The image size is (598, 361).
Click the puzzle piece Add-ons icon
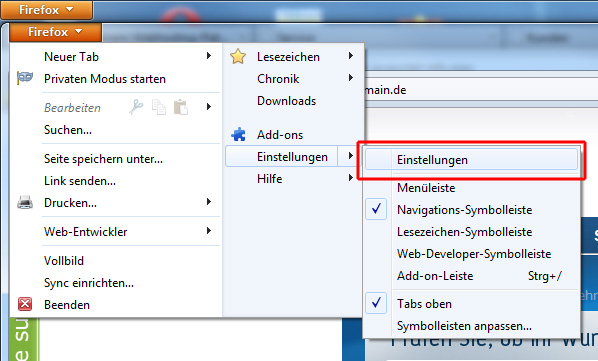tap(239, 134)
